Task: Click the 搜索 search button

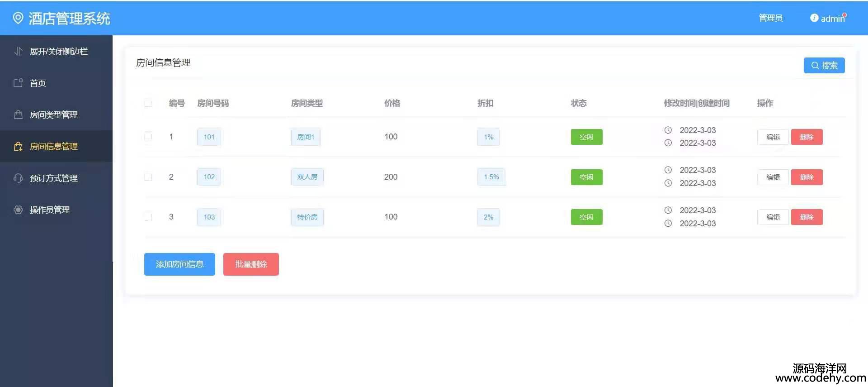Action: (x=824, y=65)
